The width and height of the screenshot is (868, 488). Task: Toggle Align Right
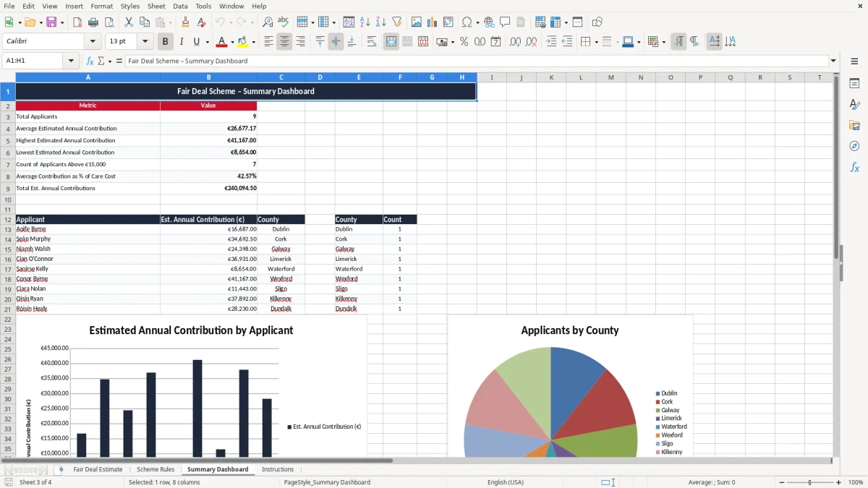(x=300, y=42)
